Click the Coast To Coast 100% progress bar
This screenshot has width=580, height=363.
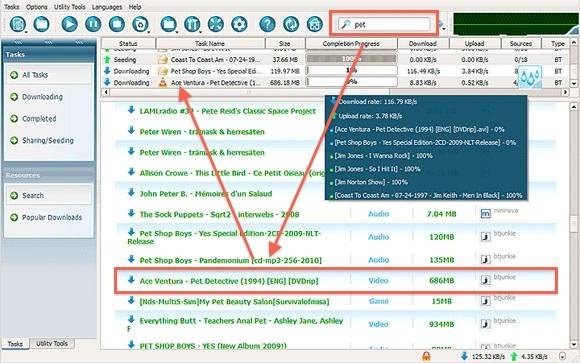point(352,59)
